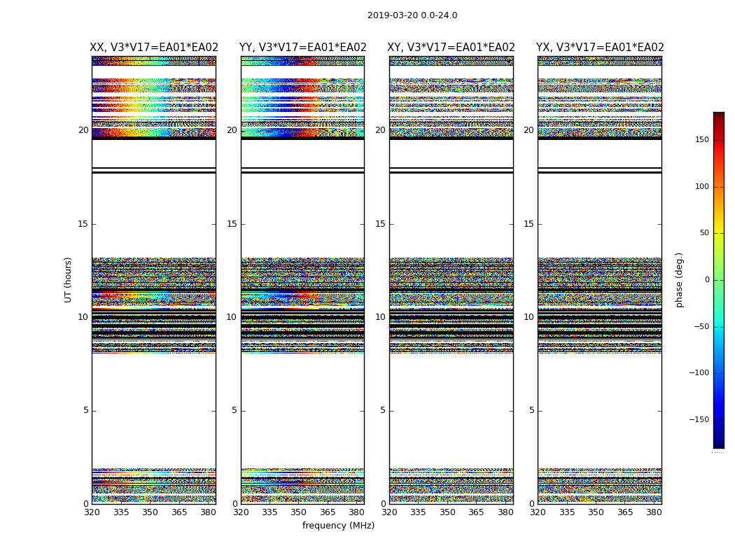Click the −150 tick label on colorbar
The width and height of the screenshot is (735, 560).
[x=699, y=420]
